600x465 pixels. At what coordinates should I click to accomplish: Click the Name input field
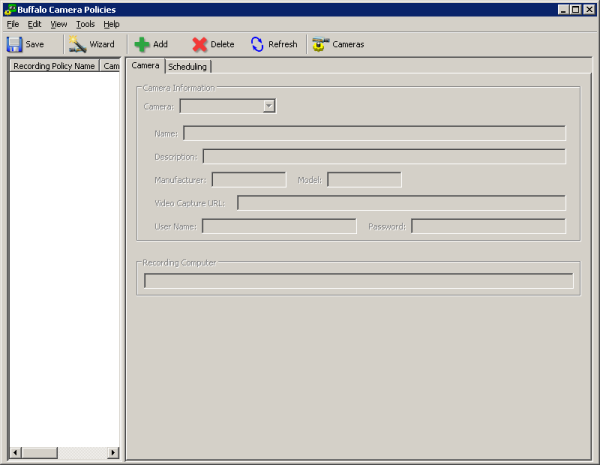(x=374, y=133)
